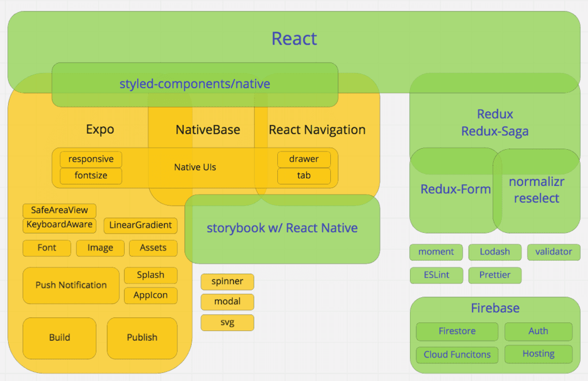Click the moment library tag
This screenshot has height=381, width=588.
tap(436, 252)
